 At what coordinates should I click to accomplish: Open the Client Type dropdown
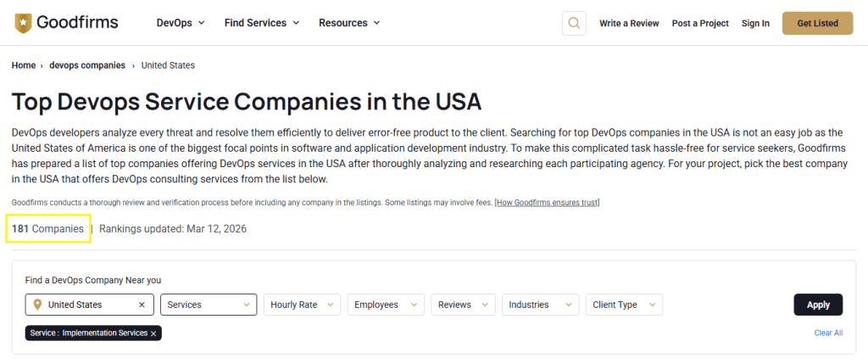coord(624,305)
